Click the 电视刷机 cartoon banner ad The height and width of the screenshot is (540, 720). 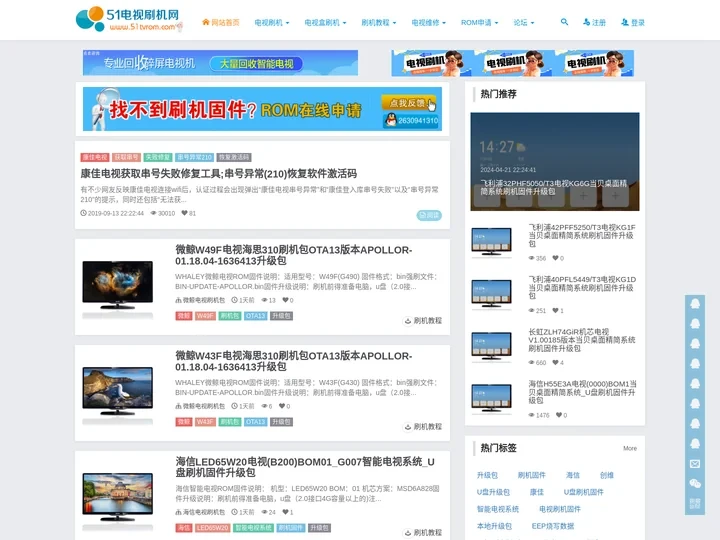(x=512, y=63)
